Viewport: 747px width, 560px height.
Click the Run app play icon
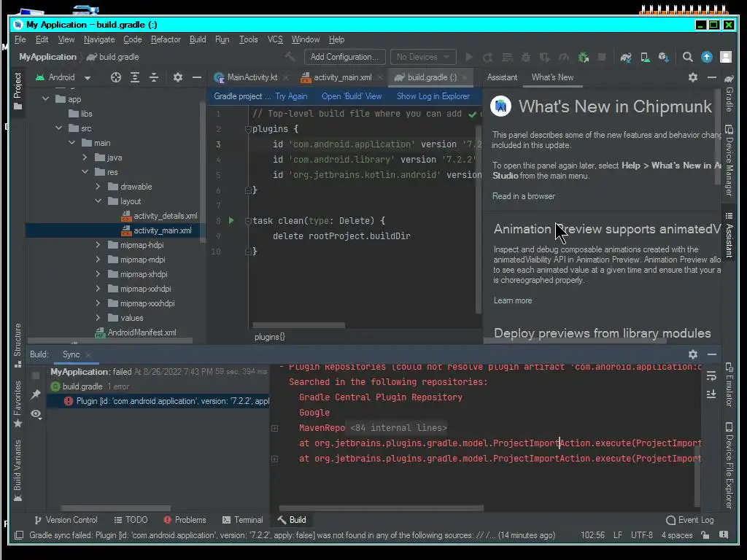(469, 57)
